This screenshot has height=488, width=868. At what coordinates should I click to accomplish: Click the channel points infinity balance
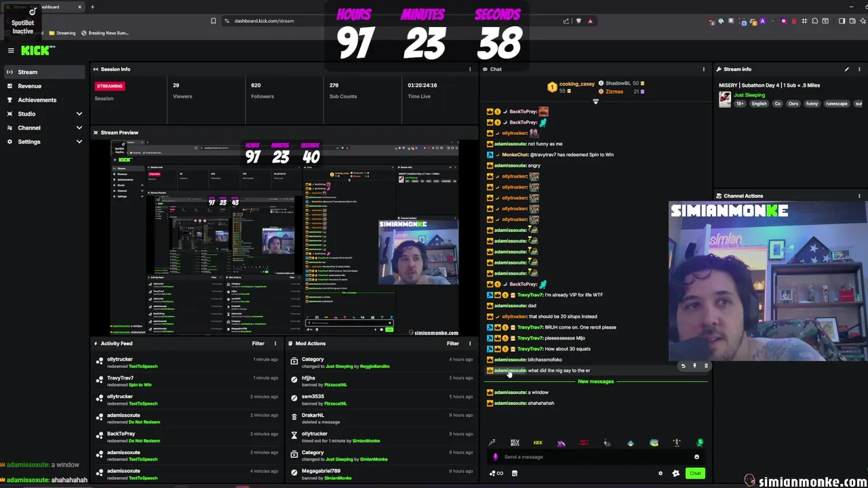(496, 474)
